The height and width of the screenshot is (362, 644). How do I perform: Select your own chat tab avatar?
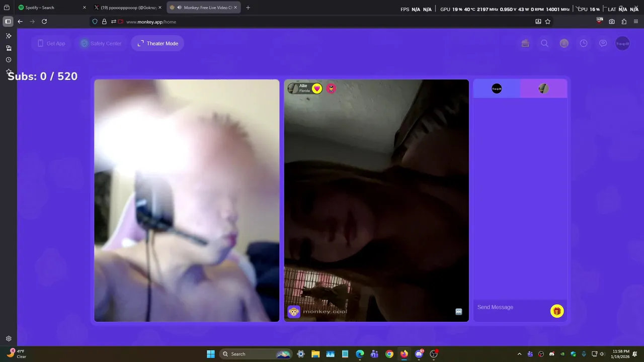coord(497,89)
